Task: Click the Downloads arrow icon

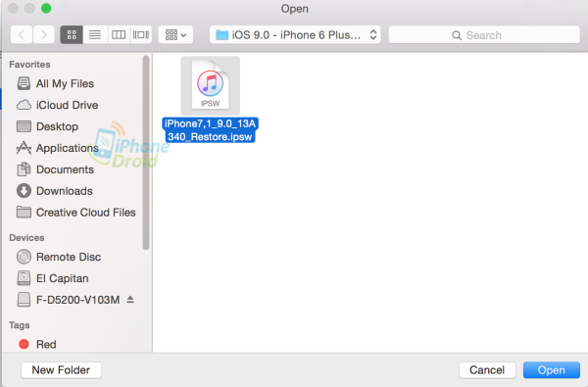Action: click(24, 191)
